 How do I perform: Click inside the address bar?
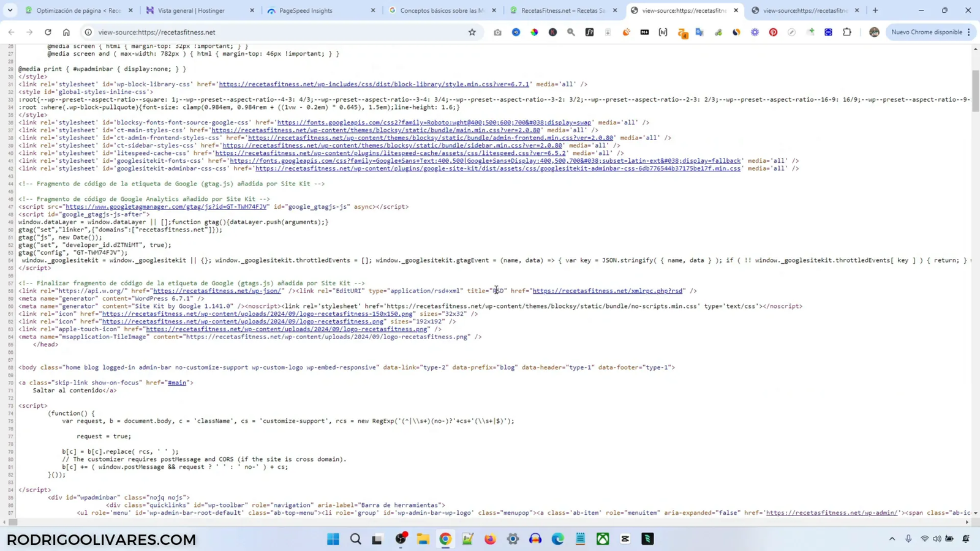pos(245,32)
